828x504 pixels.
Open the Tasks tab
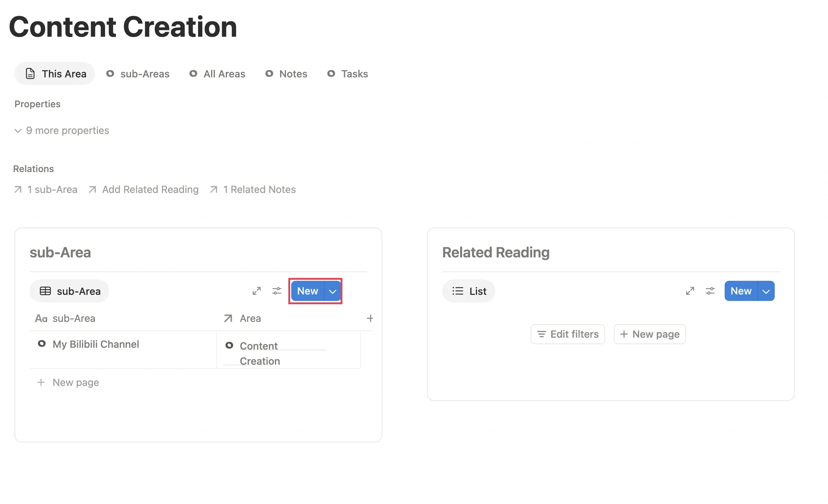point(348,74)
